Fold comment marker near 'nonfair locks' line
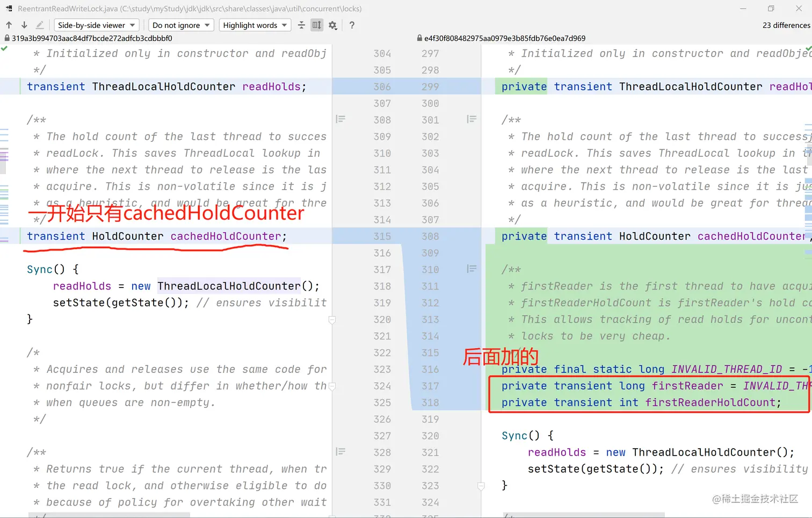 (x=332, y=386)
